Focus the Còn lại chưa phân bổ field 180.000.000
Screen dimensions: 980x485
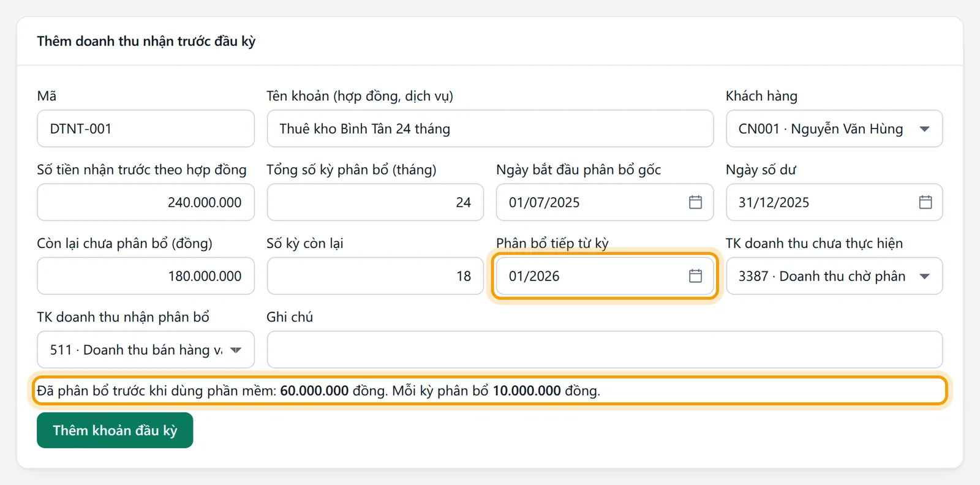[x=146, y=276]
